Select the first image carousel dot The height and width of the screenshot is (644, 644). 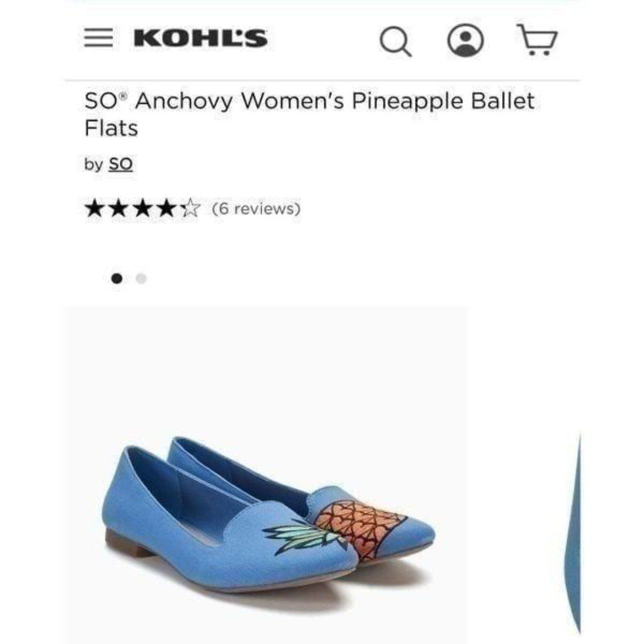click(x=117, y=278)
